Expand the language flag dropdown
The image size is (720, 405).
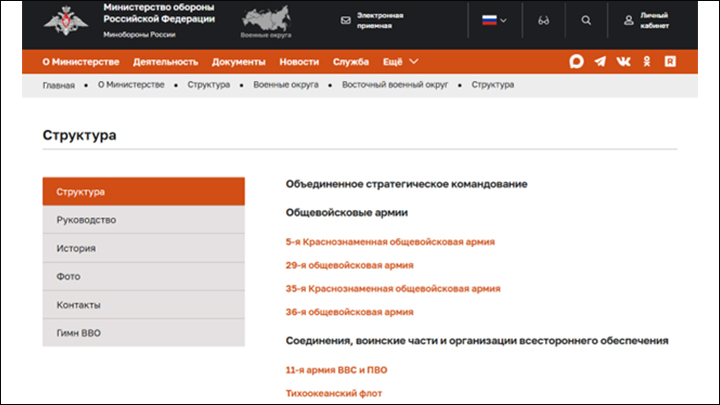coord(495,20)
